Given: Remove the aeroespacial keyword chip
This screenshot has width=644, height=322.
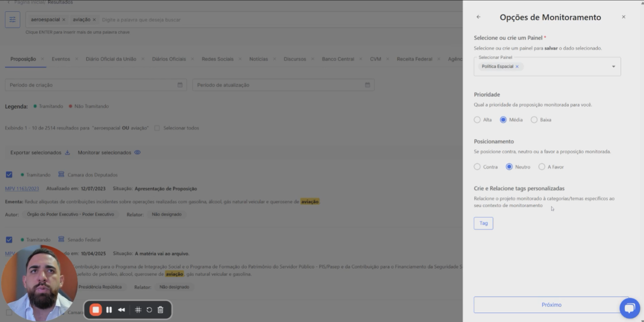Looking at the screenshot, I should coord(64,20).
